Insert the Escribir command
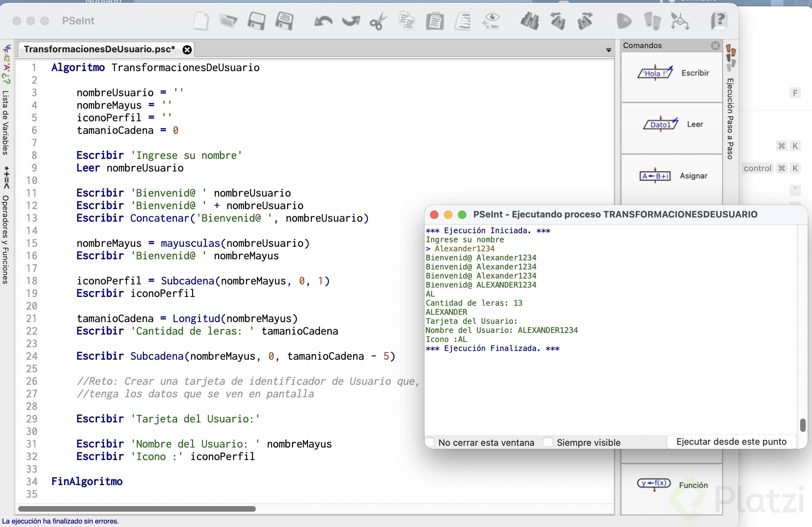This screenshot has width=812, height=527. pos(672,73)
